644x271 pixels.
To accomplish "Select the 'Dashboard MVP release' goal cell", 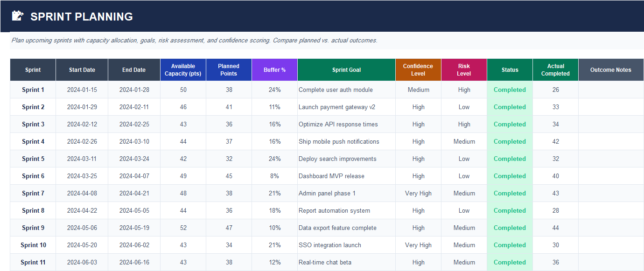I will pos(331,176).
